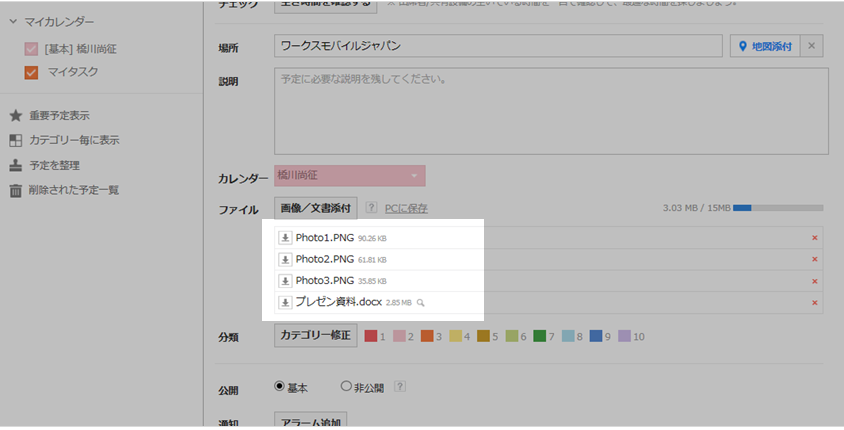Click the help icon next to 画像／文書添付
The height and width of the screenshot is (430, 844).
click(x=371, y=208)
